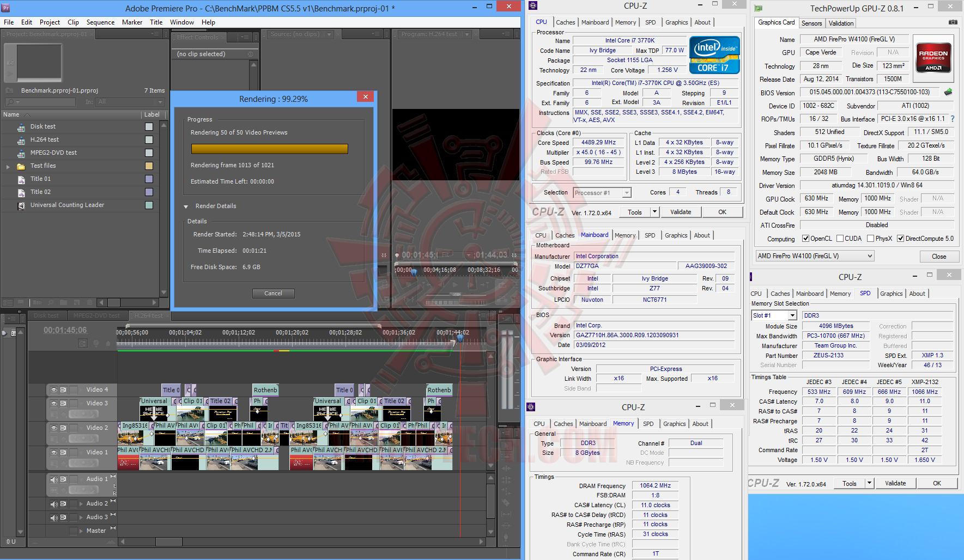Click the Validate button in top CPU-Z window
Screen dimensions: 964x560
point(680,212)
